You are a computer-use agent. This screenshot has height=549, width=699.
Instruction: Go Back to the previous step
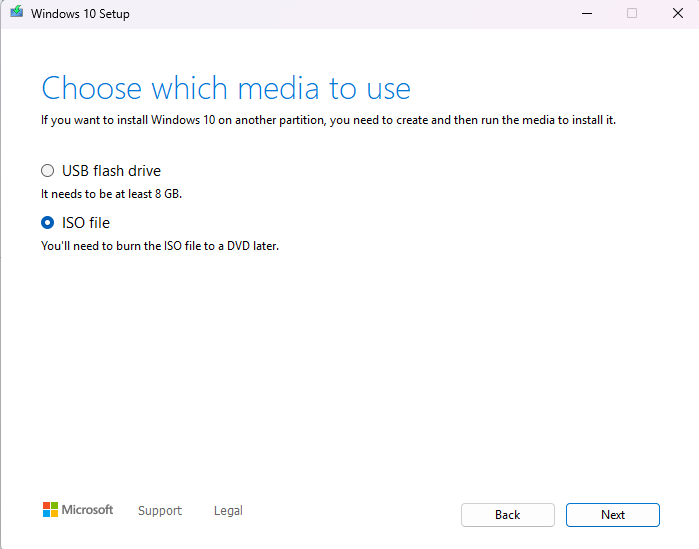click(x=508, y=515)
